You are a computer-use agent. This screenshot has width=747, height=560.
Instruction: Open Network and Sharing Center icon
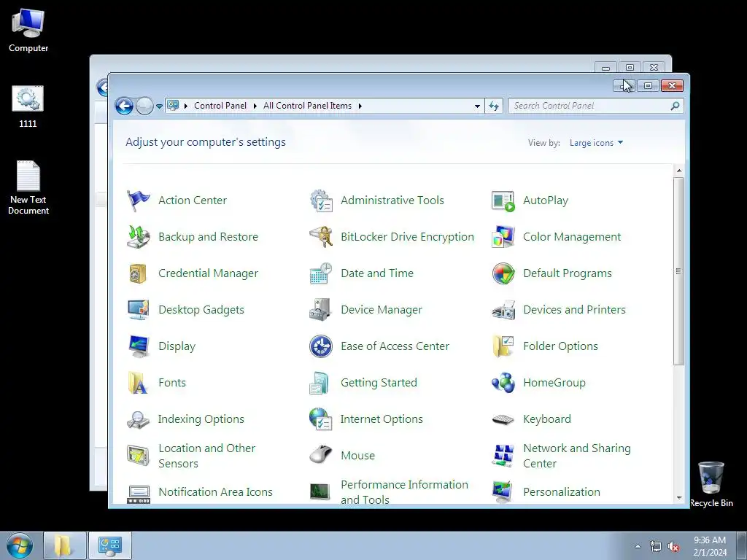tap(503, 456)
